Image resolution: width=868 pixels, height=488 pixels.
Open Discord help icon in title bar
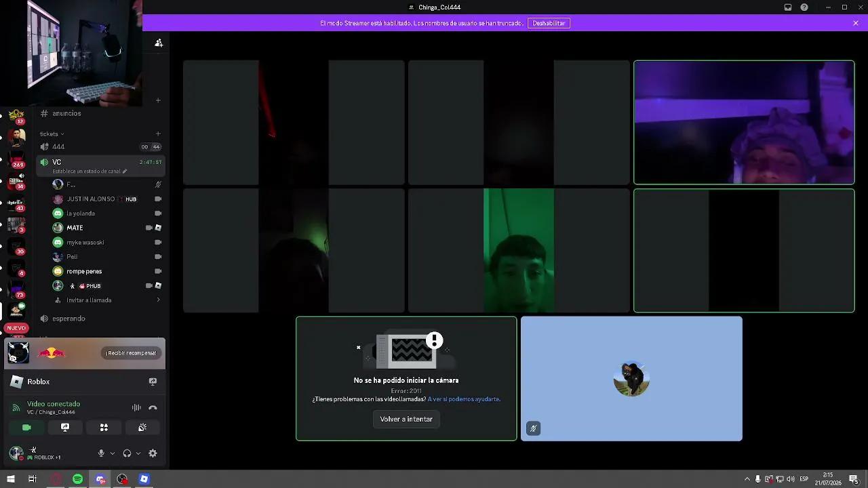click(804, 7)
